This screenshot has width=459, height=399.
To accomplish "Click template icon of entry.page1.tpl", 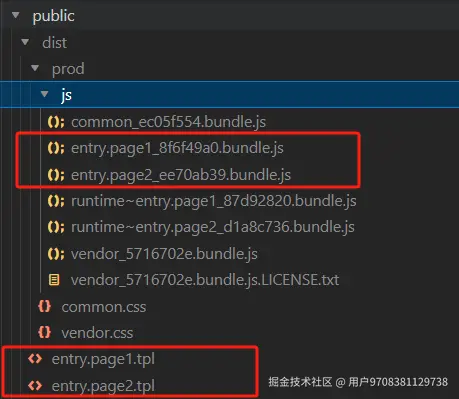I will 35,359.
